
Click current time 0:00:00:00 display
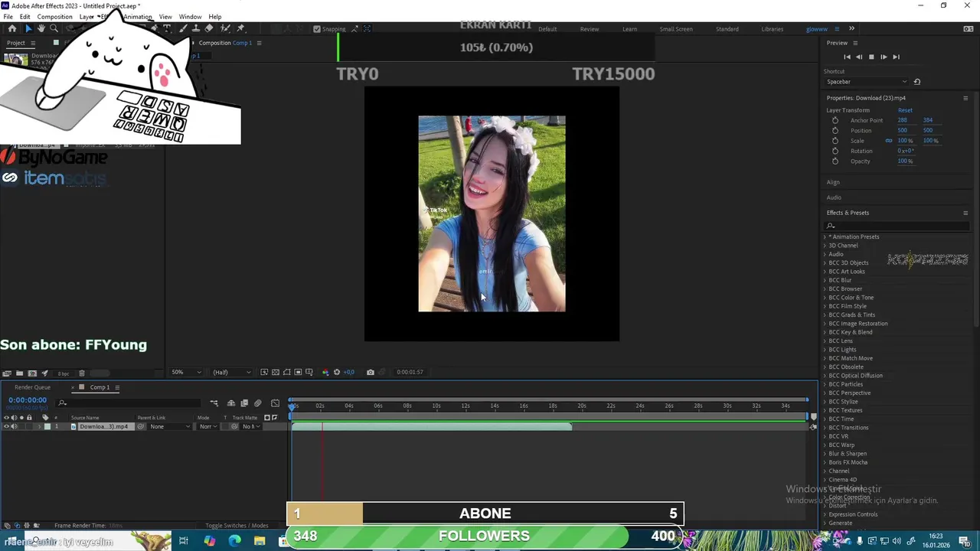[x=28, y=400]
